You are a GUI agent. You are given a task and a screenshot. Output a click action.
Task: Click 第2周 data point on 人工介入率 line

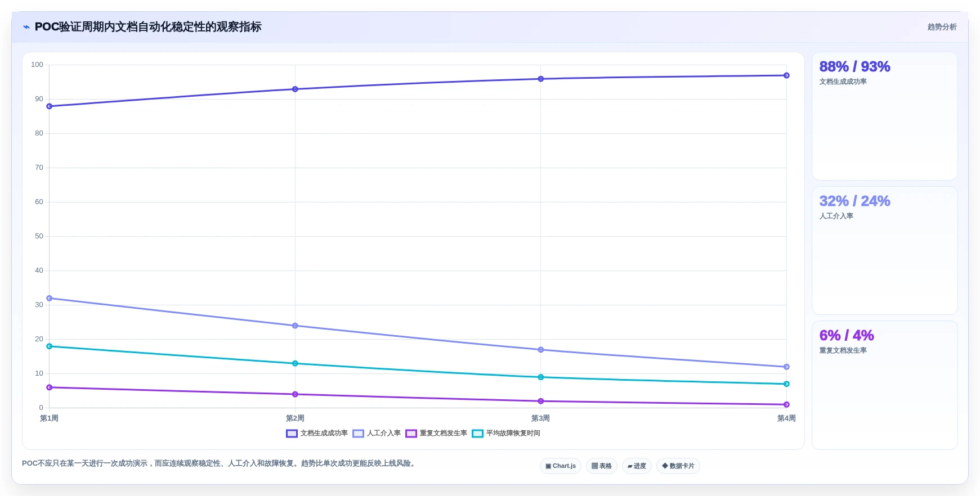pos(295,326)
